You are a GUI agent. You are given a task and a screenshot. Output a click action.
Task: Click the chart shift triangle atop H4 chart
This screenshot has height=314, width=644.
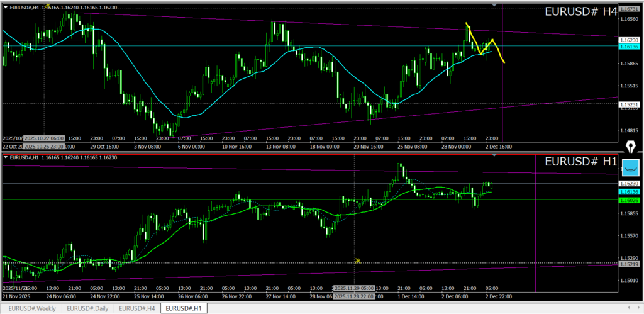coord(496,5)
